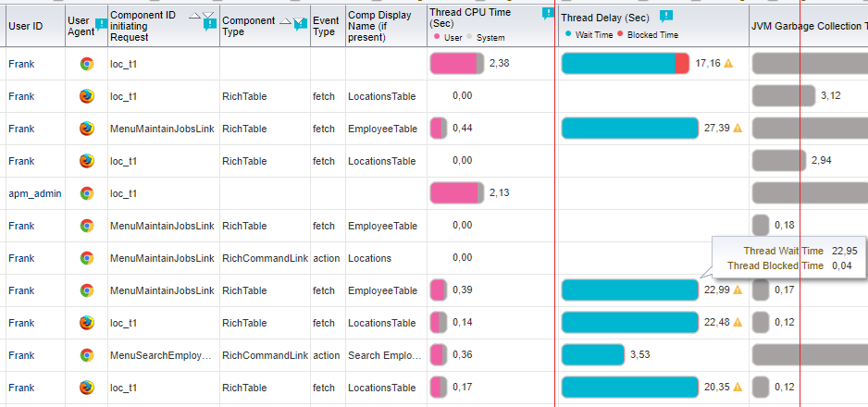Sort Component Type column ascending
The image size is (868, 407).
[x=285, y=21]
